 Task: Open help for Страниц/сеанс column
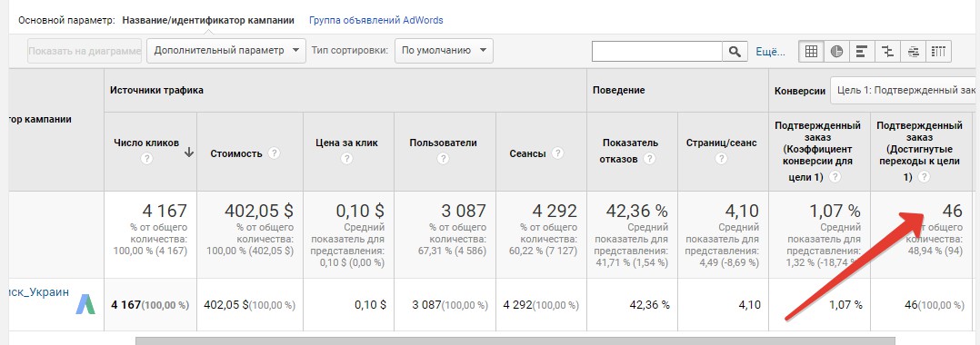pyautogui.click(x=721, y=159)
